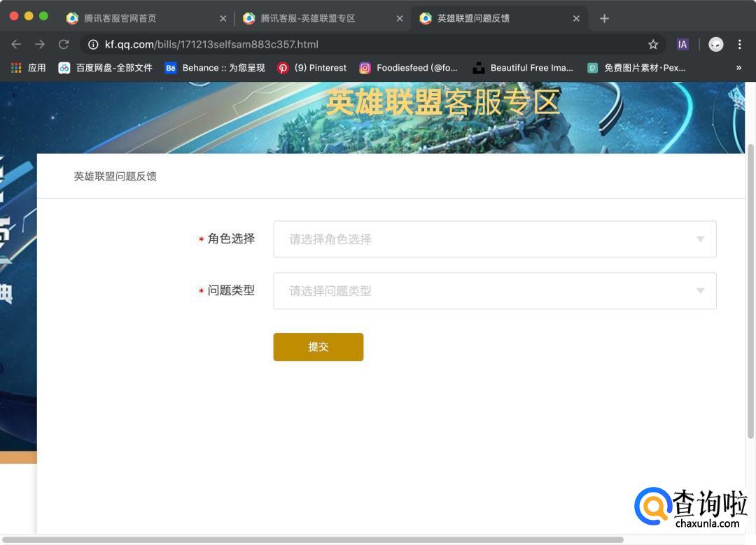Open the profile avatar icon
Screen dimensions: 756x545
(716, 44)
